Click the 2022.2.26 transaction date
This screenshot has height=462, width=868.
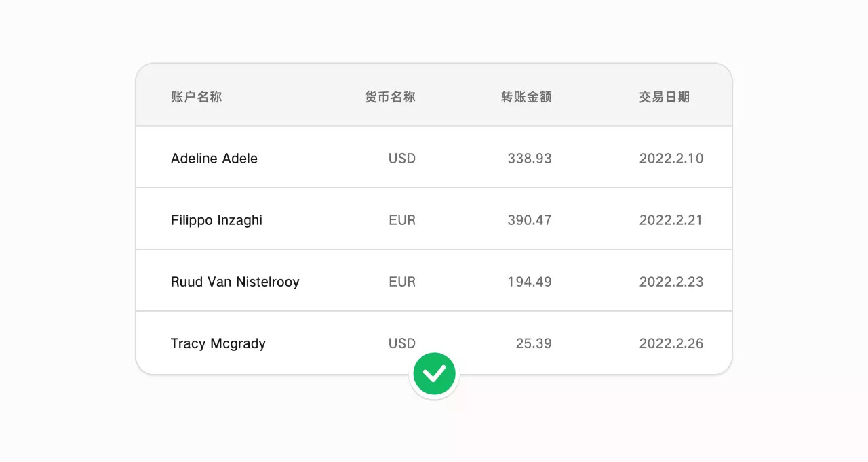pyautogui.click(x=671, y=343)
